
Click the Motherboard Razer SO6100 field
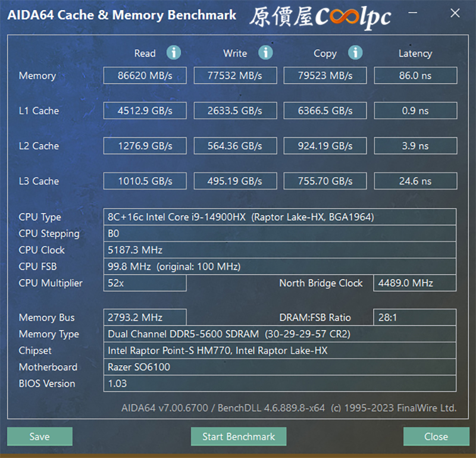point(280,367)
